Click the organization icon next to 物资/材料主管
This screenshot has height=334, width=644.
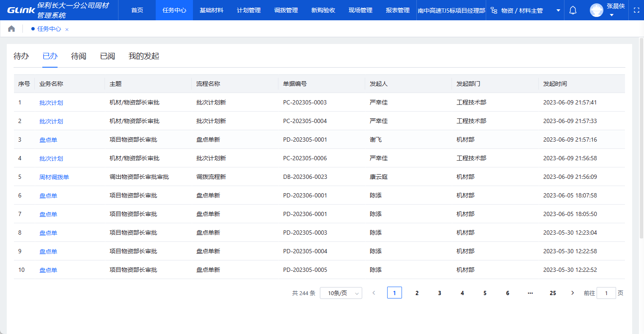point(494,10)
